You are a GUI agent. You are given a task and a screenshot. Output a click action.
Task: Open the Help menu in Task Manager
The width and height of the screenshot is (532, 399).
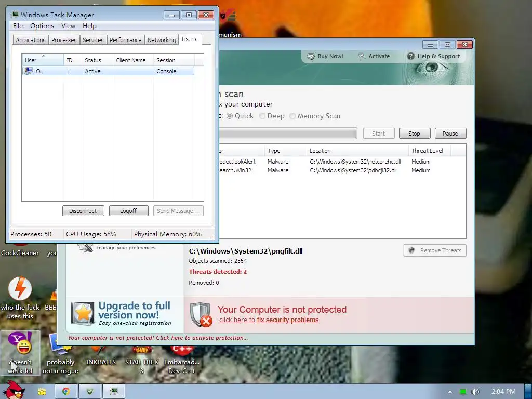(x=89, y=26)
